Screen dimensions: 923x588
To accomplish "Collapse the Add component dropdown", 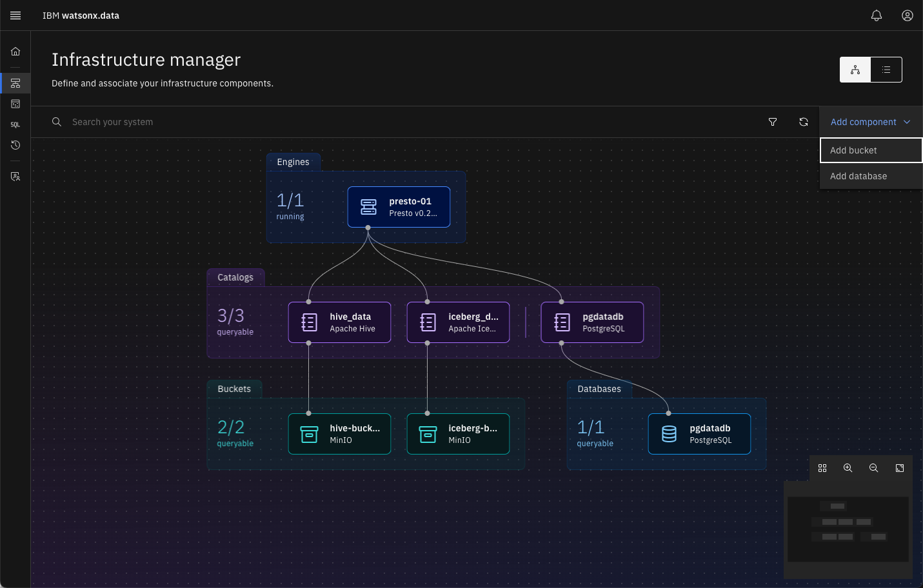I will click(x=871, y=122).
